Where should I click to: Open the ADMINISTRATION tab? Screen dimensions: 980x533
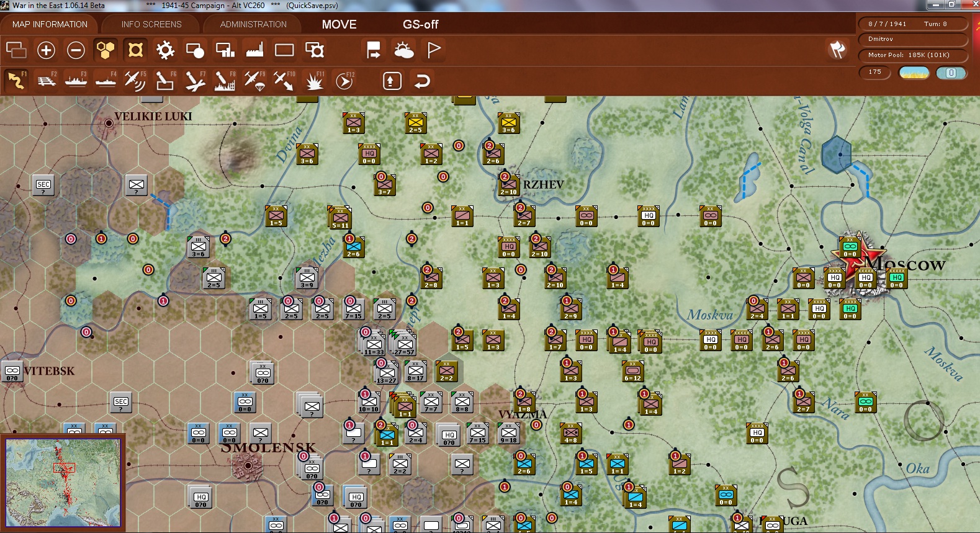coord(253,24)
